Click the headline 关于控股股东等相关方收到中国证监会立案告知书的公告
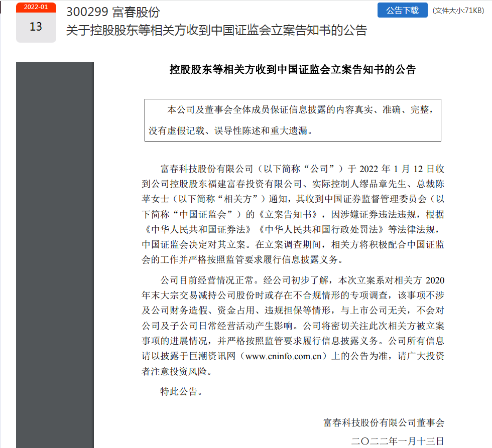 pyautogui.click(x=216, y=31)
